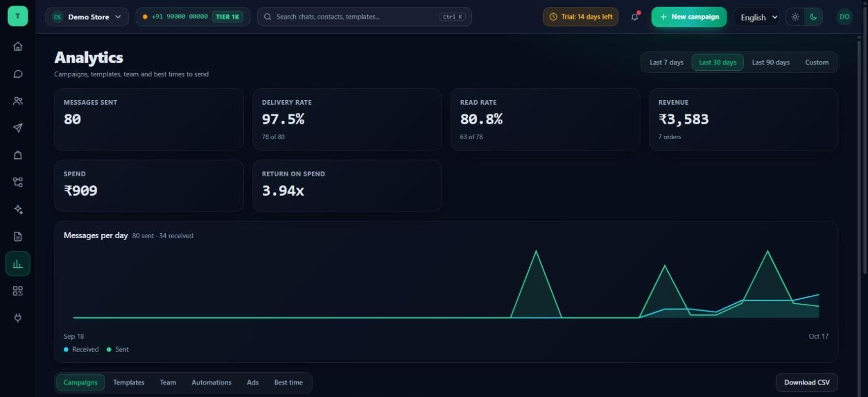Switch to the Best time tab
The image size is (868, 397).
click(x=289, y=383)
